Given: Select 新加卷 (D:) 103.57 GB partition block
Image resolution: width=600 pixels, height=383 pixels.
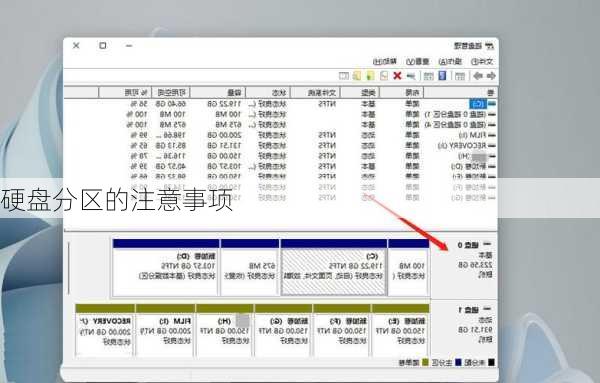Looking at the screenshot, I should (x=166, y=267).
